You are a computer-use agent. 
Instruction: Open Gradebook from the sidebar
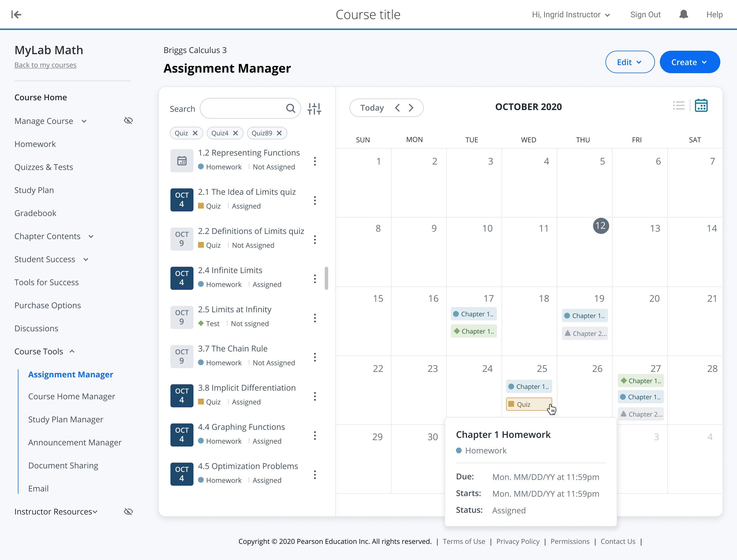point(35,213)
